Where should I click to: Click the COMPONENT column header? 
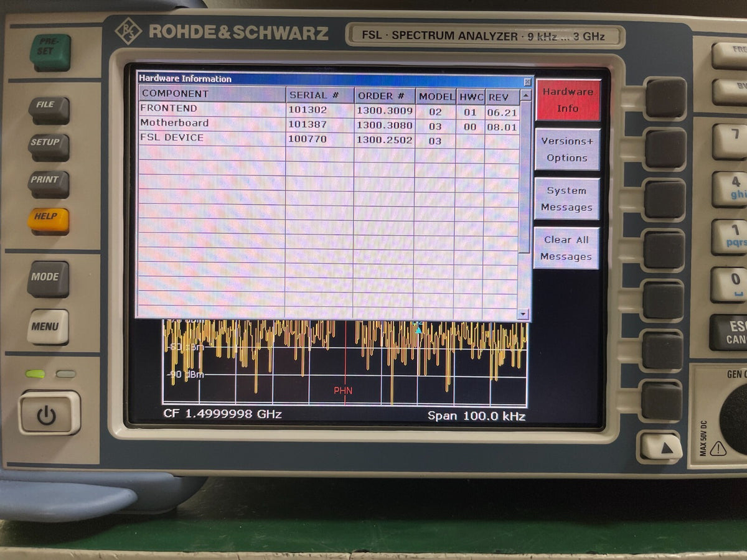[212, 94]
